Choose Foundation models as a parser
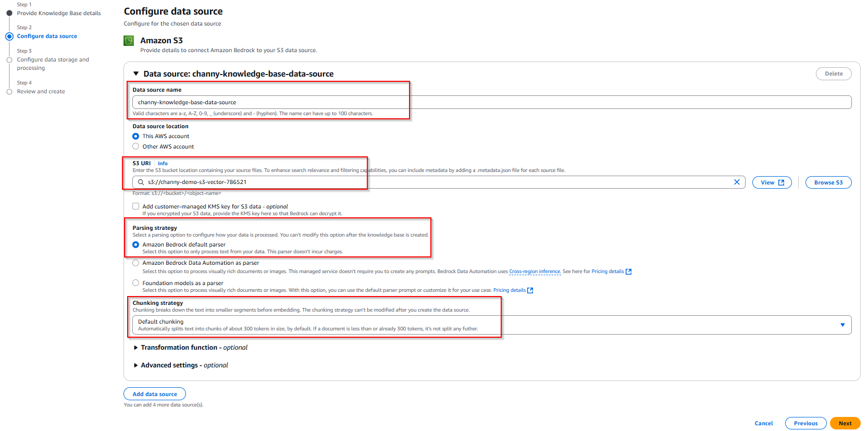 click(135, 283)
